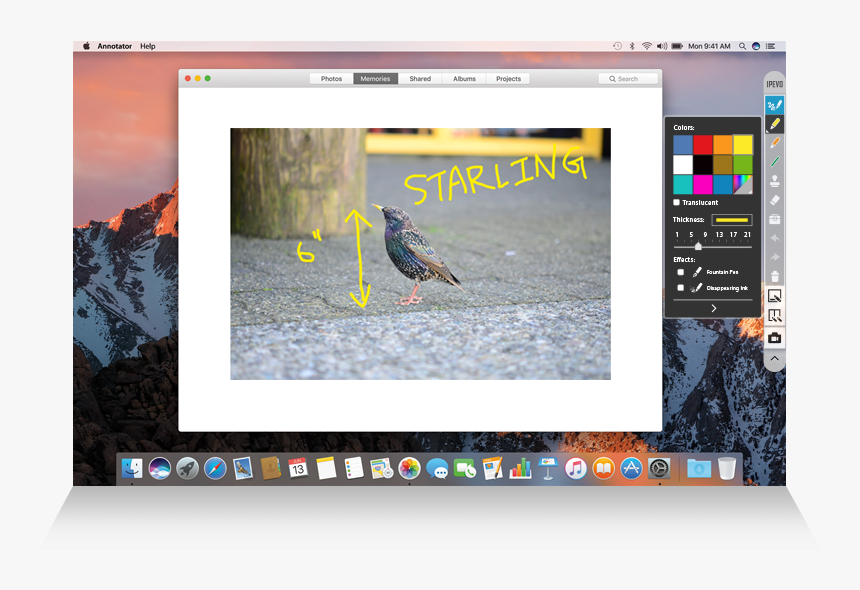
Task: Open Finder from the dock
Action: [132, 469]
